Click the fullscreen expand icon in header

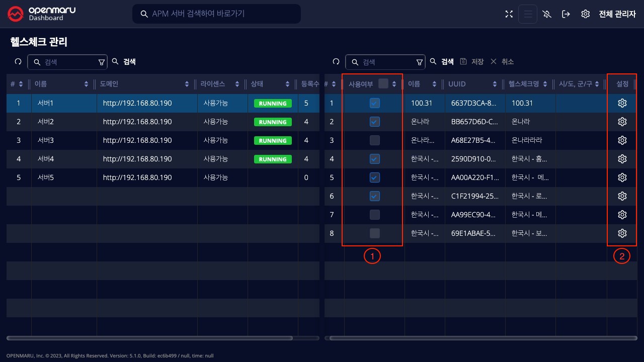point(509,14)
